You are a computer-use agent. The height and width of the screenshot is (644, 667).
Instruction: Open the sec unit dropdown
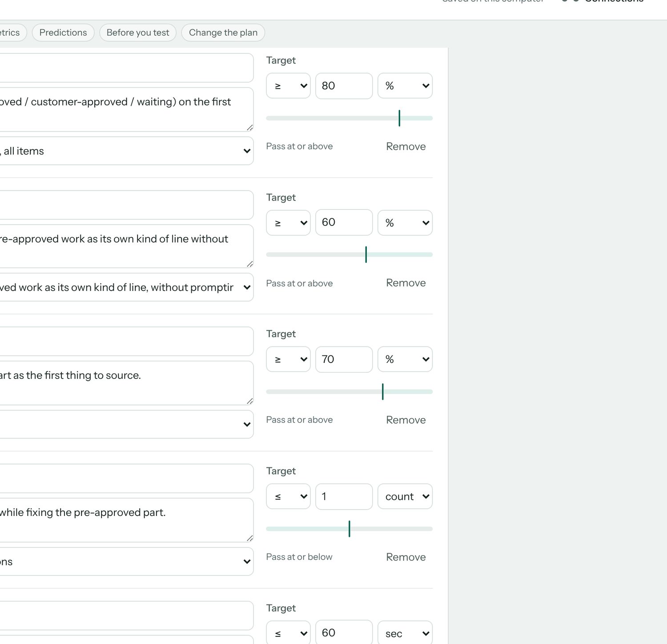(x=405, y=633)
